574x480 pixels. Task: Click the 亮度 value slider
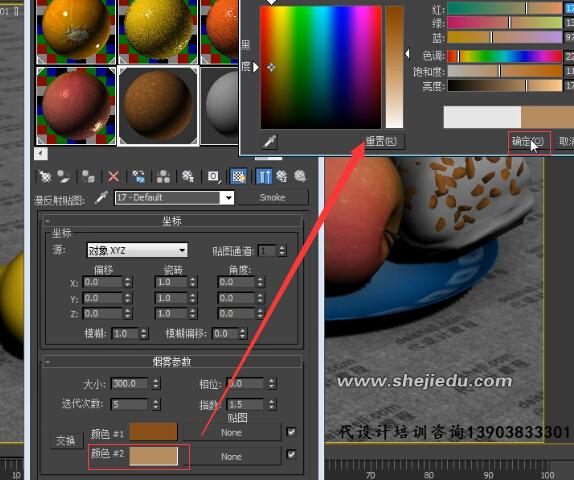tap(505, 86)
